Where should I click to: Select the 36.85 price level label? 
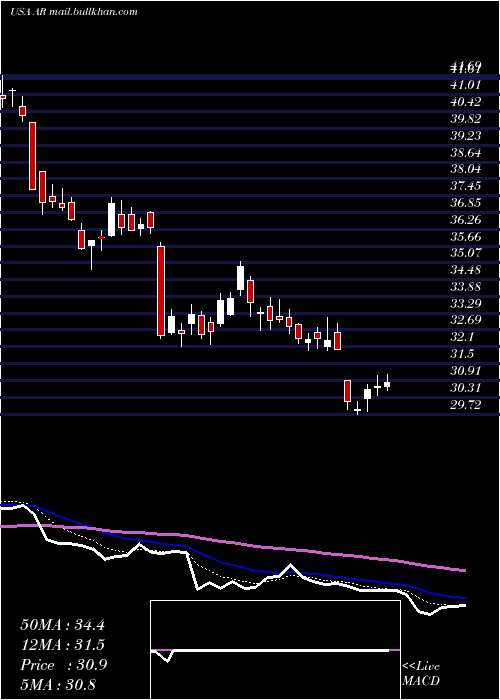pyautogui.click(x=465, y=203)
